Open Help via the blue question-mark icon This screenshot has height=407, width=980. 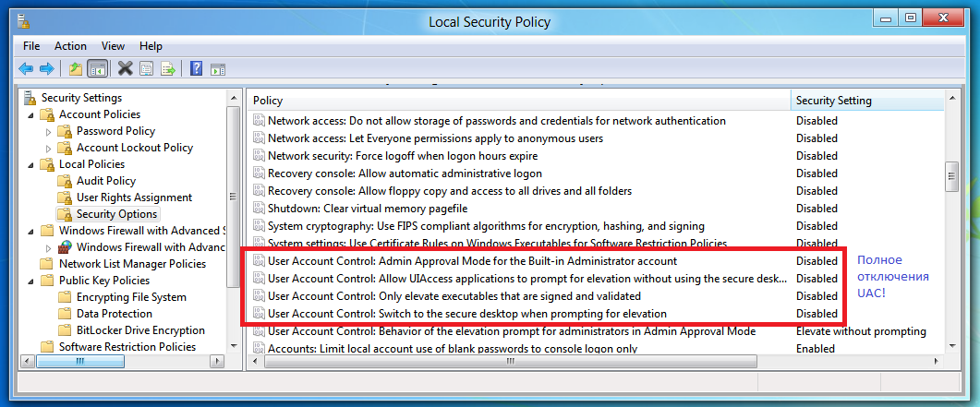196,68
